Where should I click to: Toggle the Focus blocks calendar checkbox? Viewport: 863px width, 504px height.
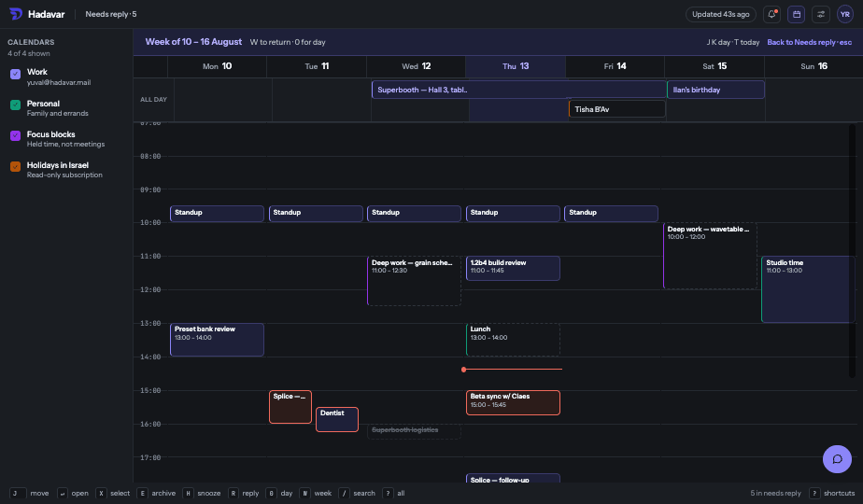[15, 135]
